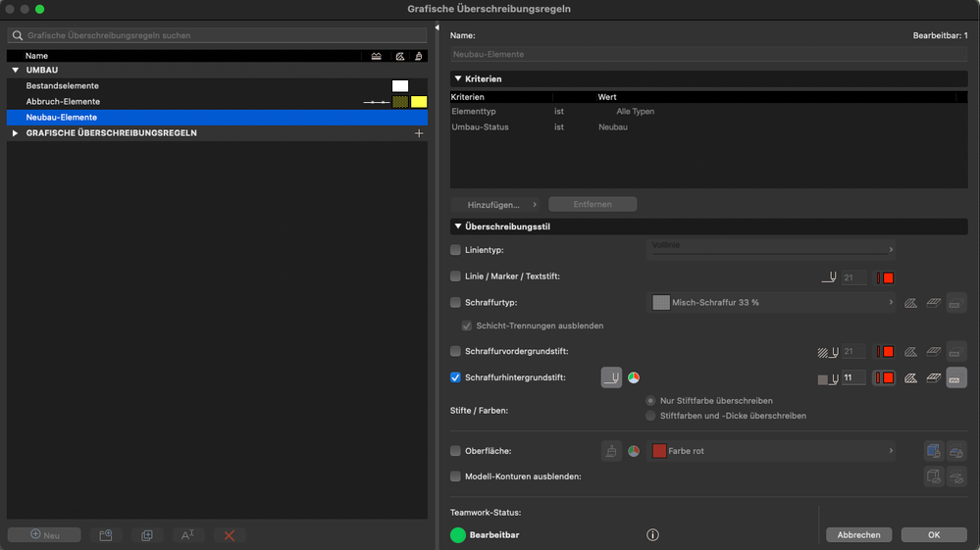Enable Modell-Konturen ausblenden checkbox

[455, 476]
